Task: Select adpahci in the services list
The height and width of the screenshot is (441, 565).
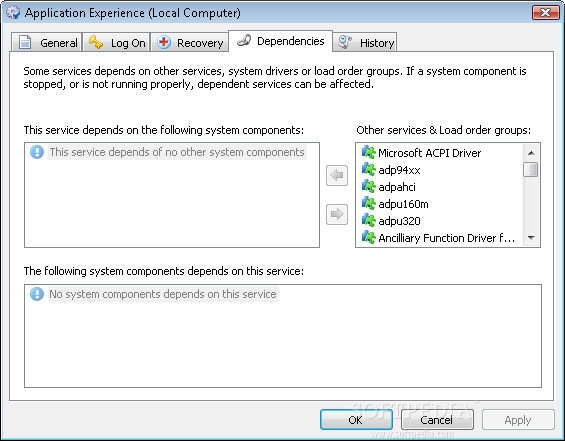Action: (397, 187)
